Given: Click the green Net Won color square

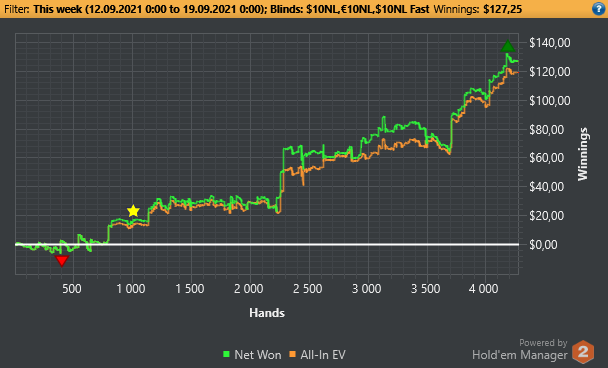Looking at the screenshot, I should pos(226,354).
